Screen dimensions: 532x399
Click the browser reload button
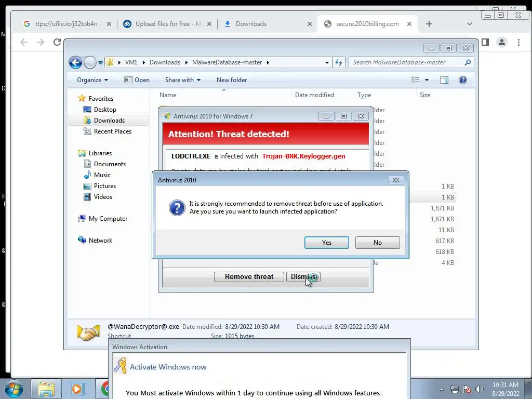point(57,42)
